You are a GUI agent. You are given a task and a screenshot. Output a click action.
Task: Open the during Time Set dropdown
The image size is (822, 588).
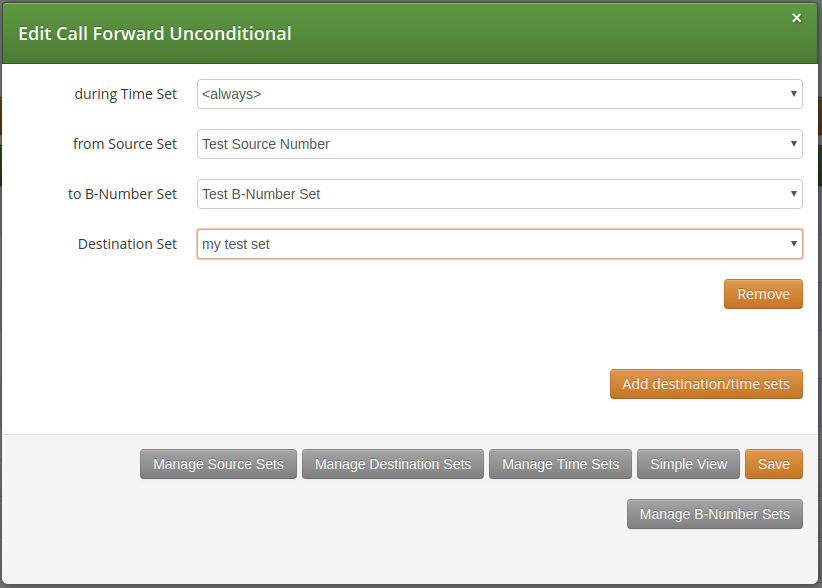(500, 93)
